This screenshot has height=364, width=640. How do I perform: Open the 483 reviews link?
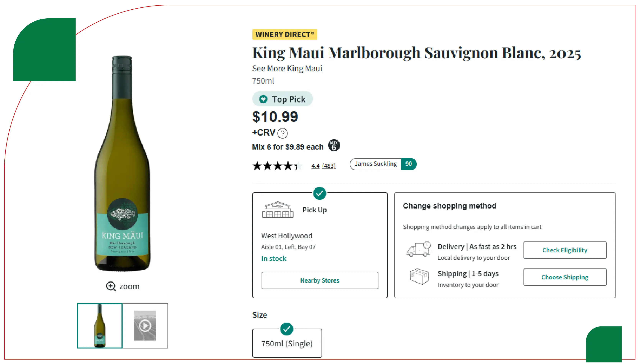[x=329, y=166]
